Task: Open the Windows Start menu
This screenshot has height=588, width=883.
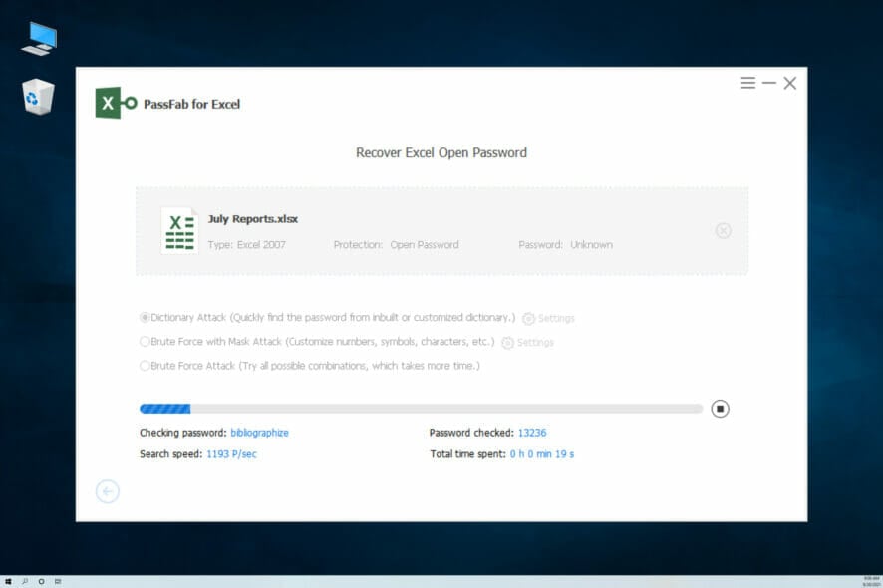Action: pyautogui.click(x=8, y=581)
